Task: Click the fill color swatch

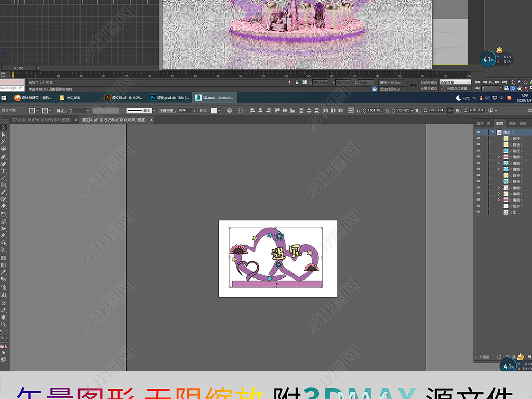Action: click(x=32, y=111)
